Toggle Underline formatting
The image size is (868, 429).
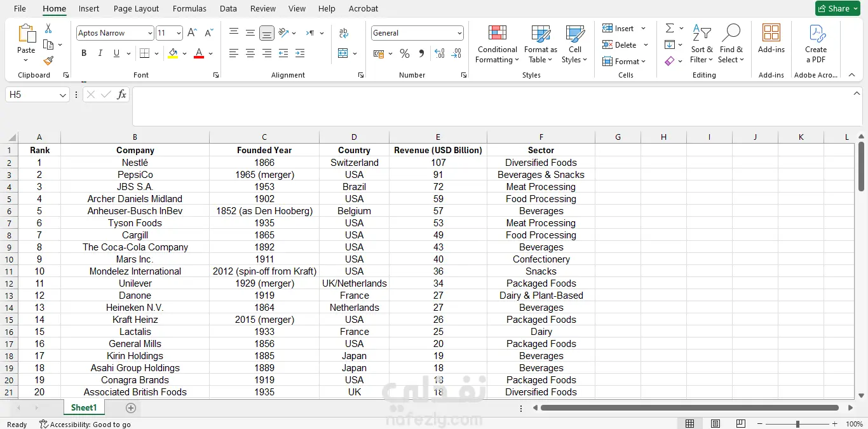116,53
